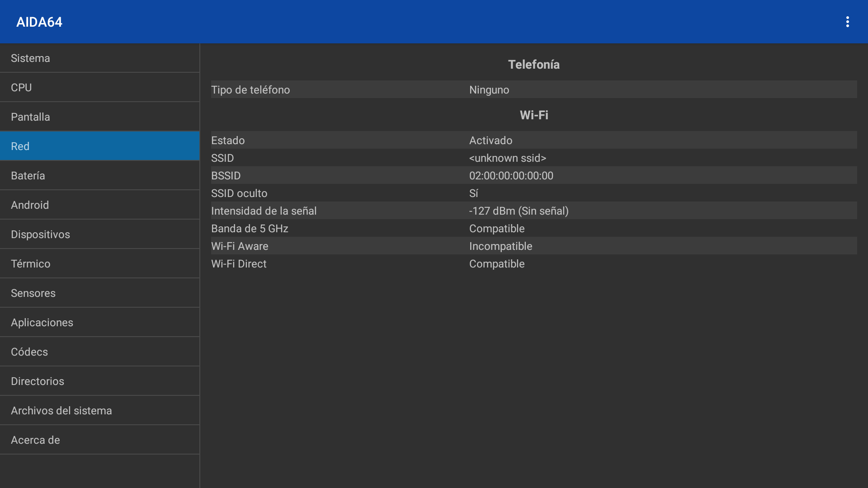Open Archivos del sistema

99,411
